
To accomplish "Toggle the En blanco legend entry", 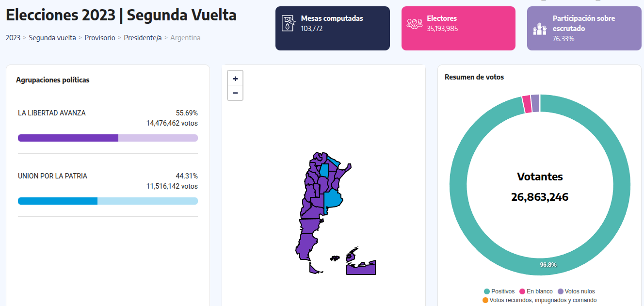I will pos(536,291).
